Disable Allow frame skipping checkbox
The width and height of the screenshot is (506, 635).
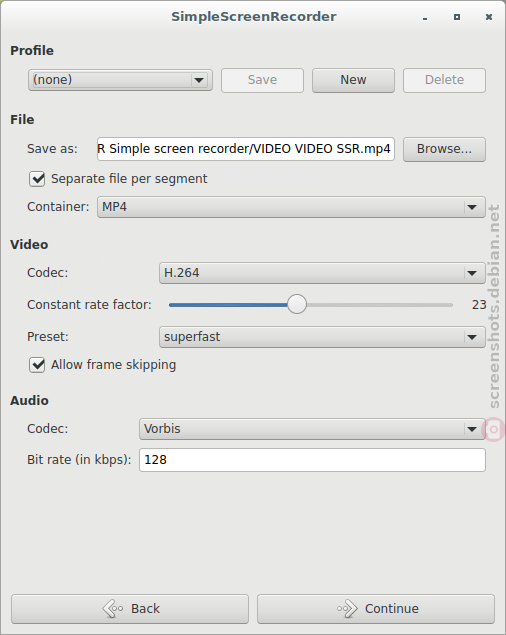click(37, 365)
